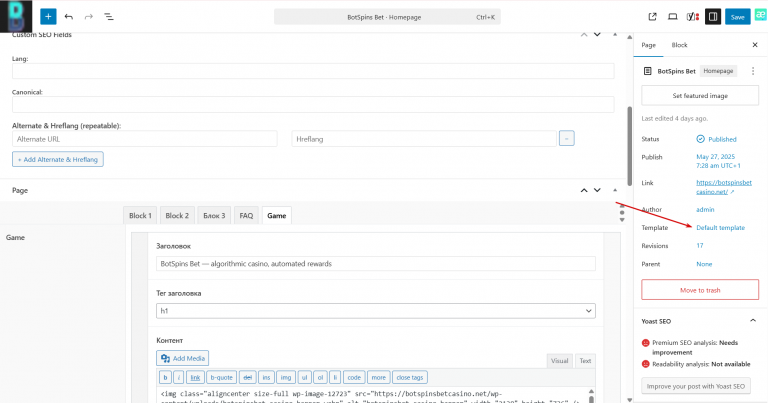The image size is (768, 403).
Task: Click the code quicktag button
Action: [354, 378]
